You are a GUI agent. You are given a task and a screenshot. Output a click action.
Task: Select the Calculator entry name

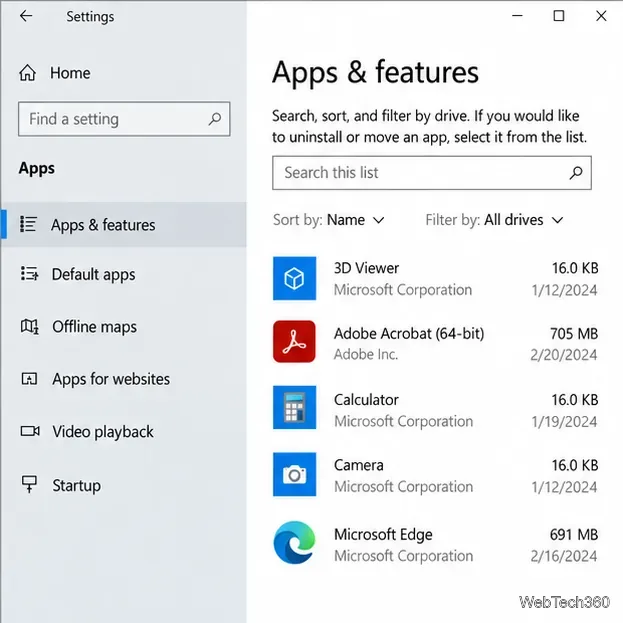tap(366, 400)
